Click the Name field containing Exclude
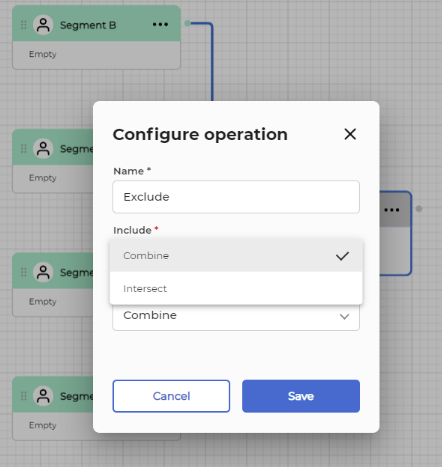442x467 pixels. tap(236, 197)
